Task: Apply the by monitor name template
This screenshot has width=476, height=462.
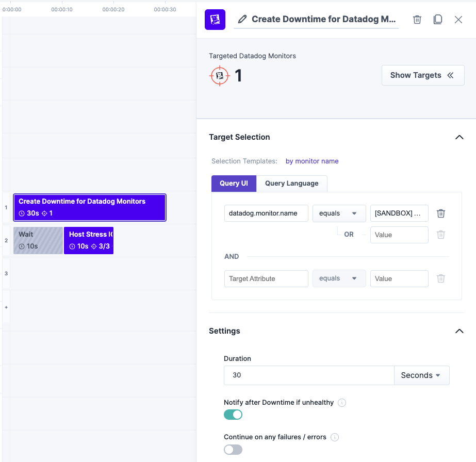Action: click(312, 161)
